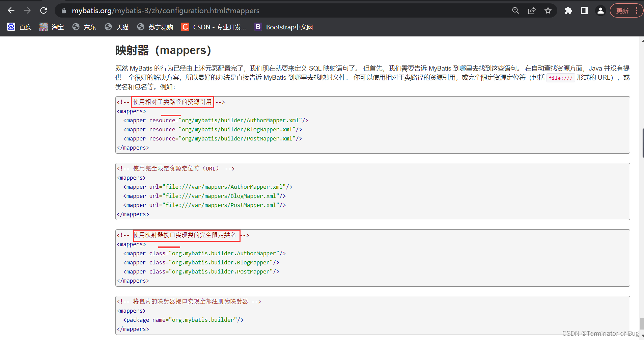This screenshot has width=644, height=340.
Task: Open the three-dot browser menu
Action: (x=637, y=10)
